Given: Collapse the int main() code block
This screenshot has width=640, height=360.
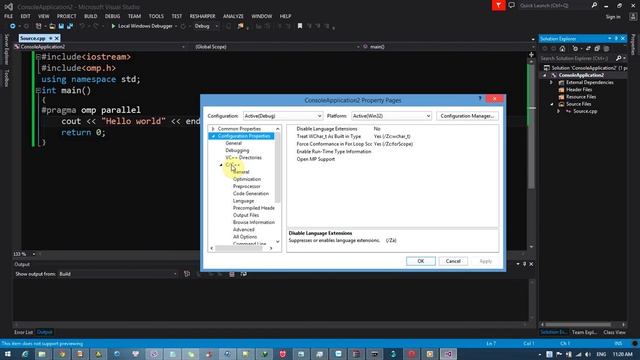Looking at the screenshot, I should tap(38, 91).
